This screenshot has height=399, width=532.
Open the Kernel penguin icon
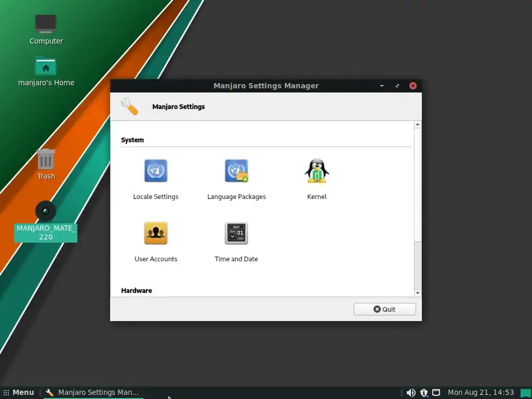point(317,171)
